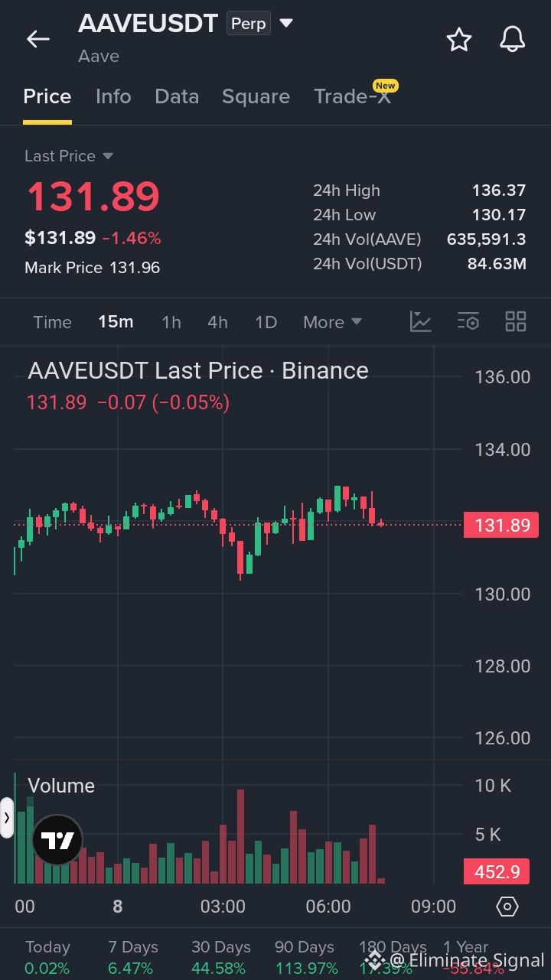Open the hexagon chart settings icon
This screenshot has width=551, height=980.
[507, 907]
